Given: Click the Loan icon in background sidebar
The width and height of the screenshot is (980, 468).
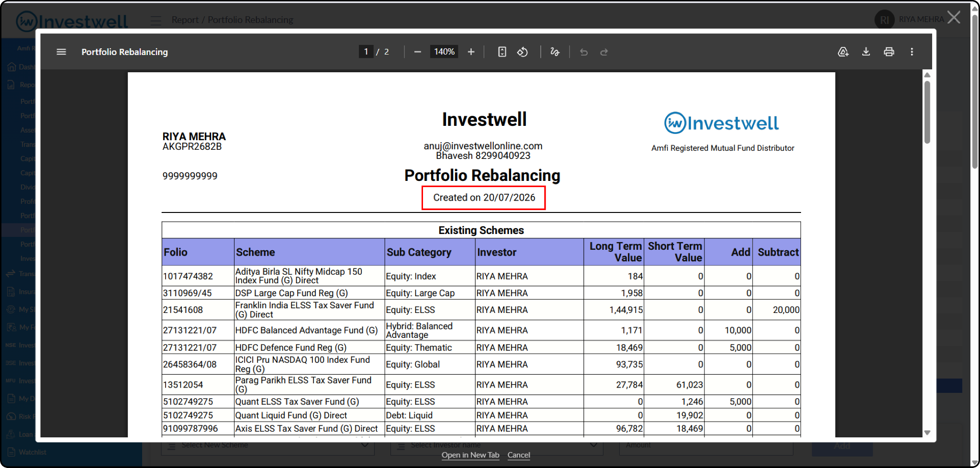Looking at the screenshot, I should (x=11, y=435).
